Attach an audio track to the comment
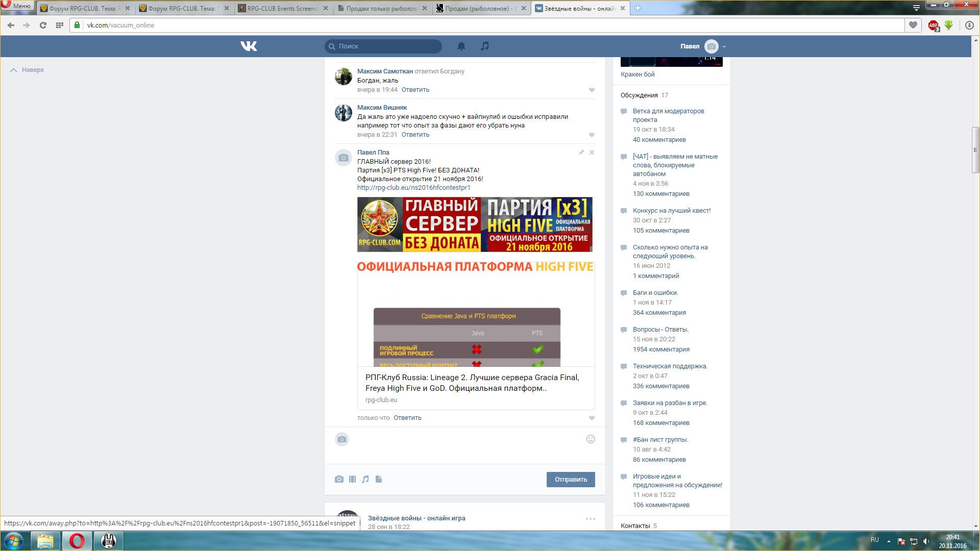The image size is (980, 551). 365,479
